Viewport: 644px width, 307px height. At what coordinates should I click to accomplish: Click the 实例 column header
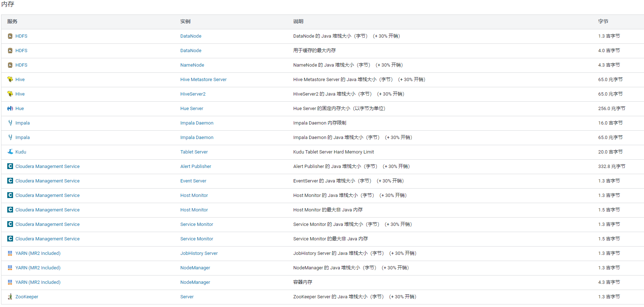[x=185, y=22]
